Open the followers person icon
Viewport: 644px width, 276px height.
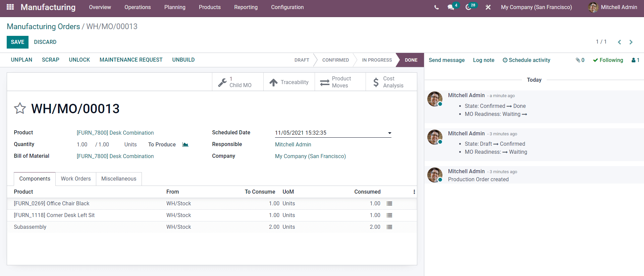[x=636, y=60]
